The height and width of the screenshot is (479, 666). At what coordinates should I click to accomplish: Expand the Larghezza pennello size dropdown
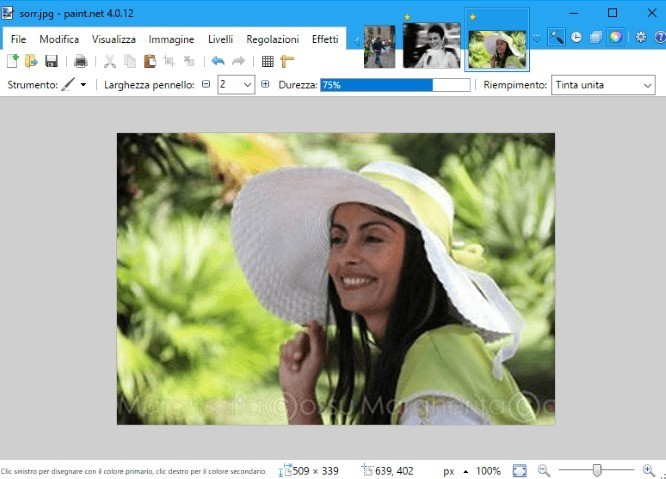point(248,85)
